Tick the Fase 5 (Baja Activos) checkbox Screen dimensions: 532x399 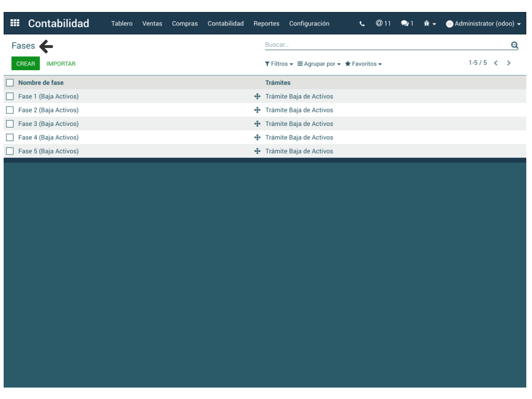[x=10, y=151]
